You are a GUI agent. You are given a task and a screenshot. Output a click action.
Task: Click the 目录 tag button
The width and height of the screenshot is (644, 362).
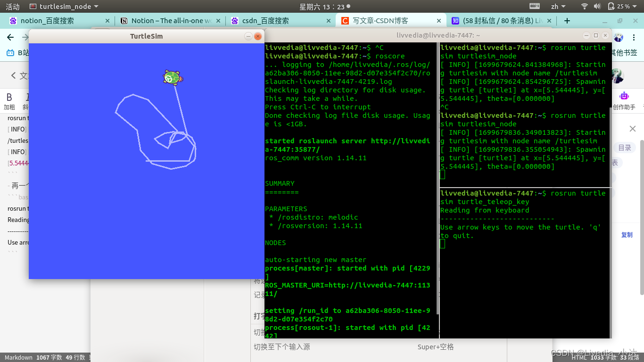click(625, 148)
